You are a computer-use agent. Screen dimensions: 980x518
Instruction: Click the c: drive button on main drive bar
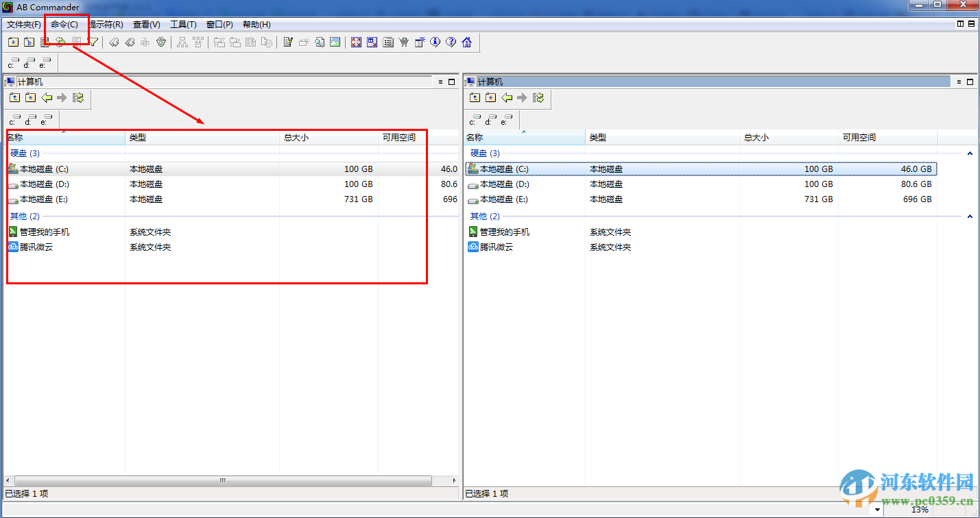pyautogui.click(x=14, y=64)
